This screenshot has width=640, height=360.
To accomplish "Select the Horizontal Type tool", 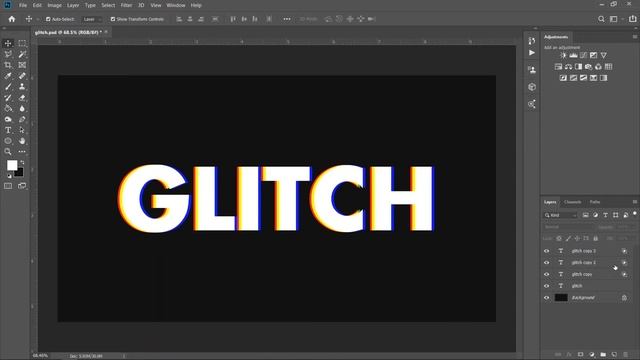I will tap(8, 130).
